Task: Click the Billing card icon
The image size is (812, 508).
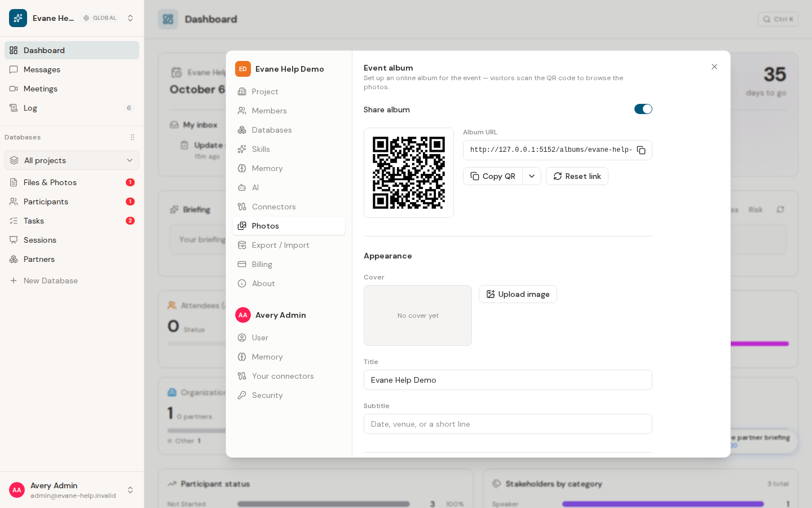Action: click(x=242, y=264)
